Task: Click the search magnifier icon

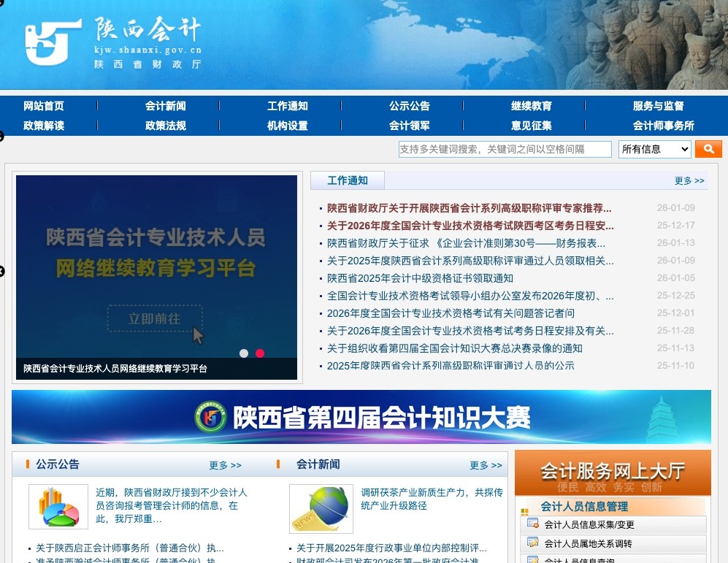Action: tap(708, 148)
